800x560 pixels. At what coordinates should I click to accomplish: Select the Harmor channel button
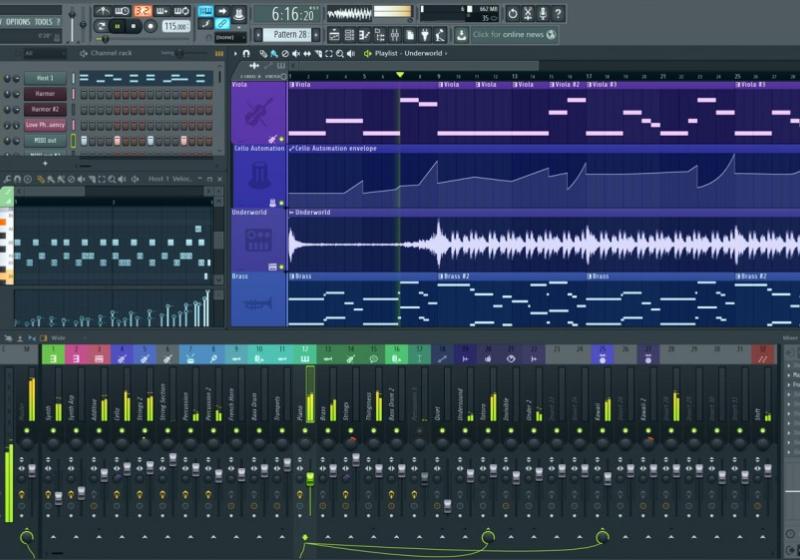click(x=46, y=94)
